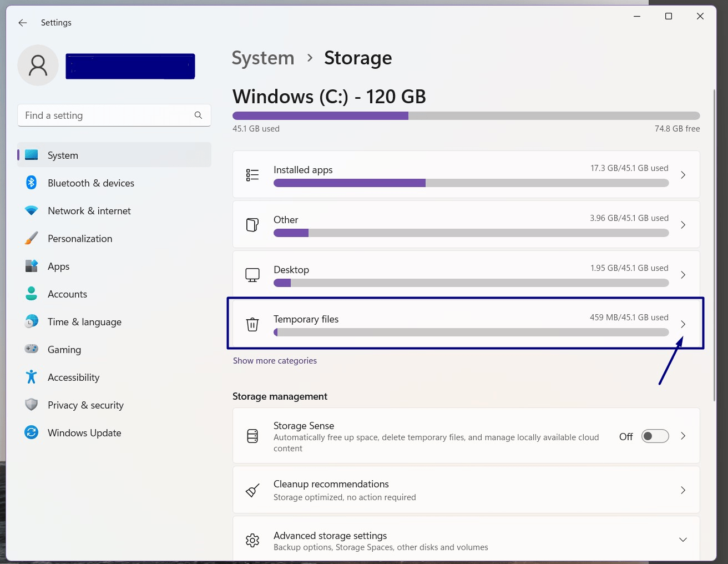Image resolution: width=728 pixels, height=564 pixels.
Task: Select System in the sidebar
Action: tap(114, 155)
